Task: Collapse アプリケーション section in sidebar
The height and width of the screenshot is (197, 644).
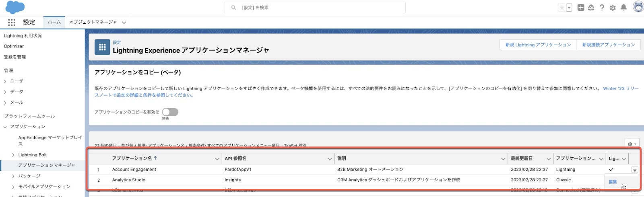Action: pos(5,127)
